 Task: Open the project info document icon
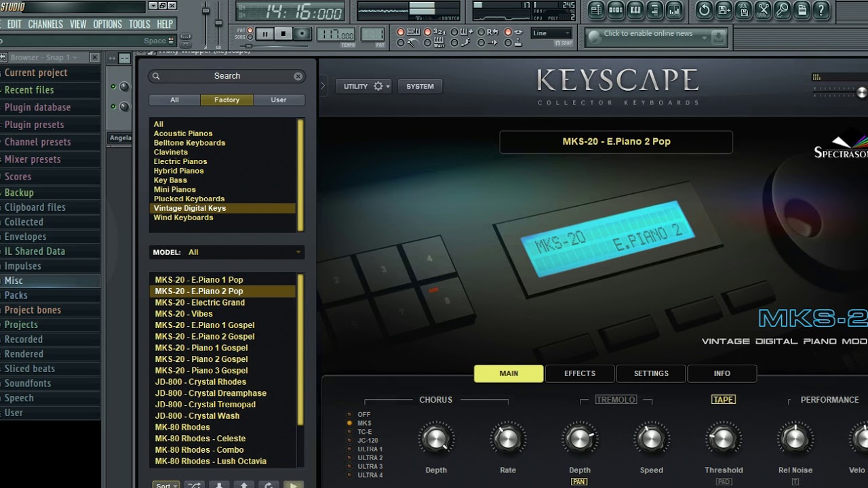pos(803,9)
